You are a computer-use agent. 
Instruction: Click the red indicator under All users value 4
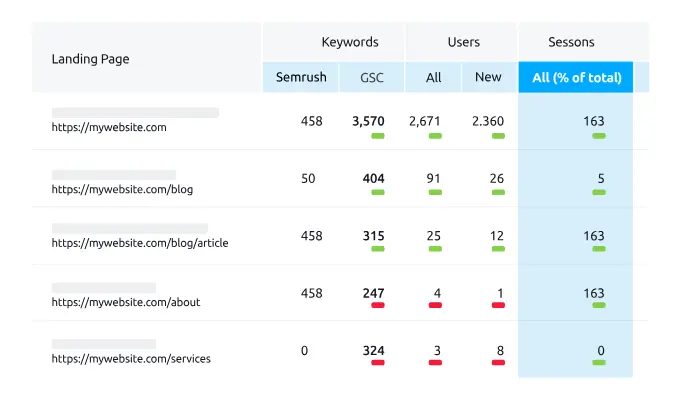click(435, 305)
